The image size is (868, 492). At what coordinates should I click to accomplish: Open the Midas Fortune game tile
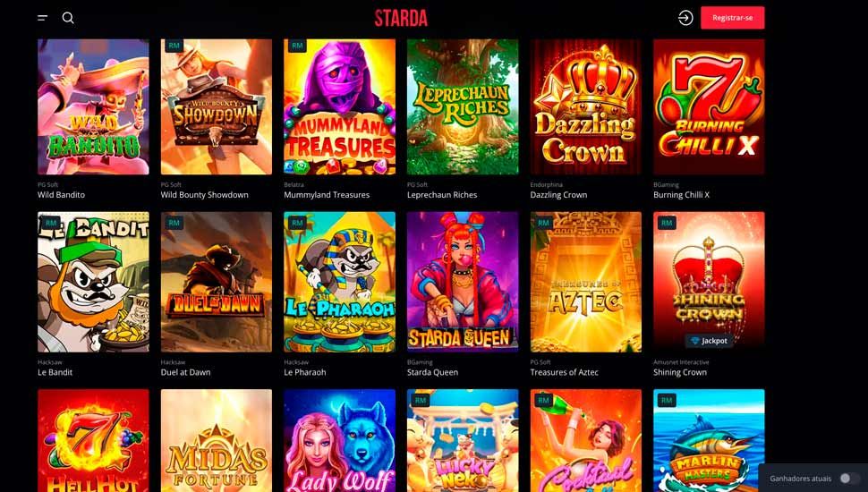click(217, 440)
